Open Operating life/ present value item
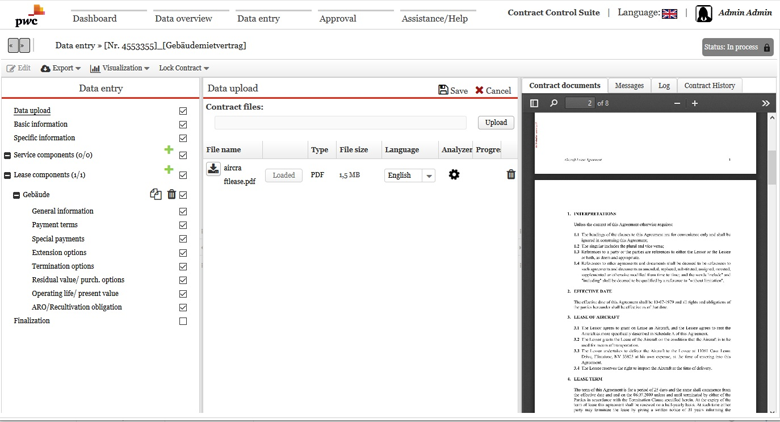Screen dimensions: 780x422 (75, 294)
